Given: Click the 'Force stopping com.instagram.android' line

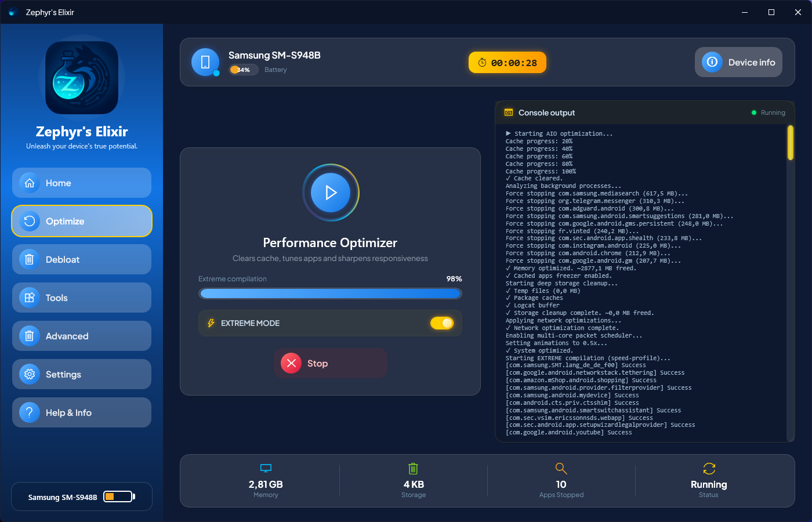Looking at the screenshot, I should point(593,246).
